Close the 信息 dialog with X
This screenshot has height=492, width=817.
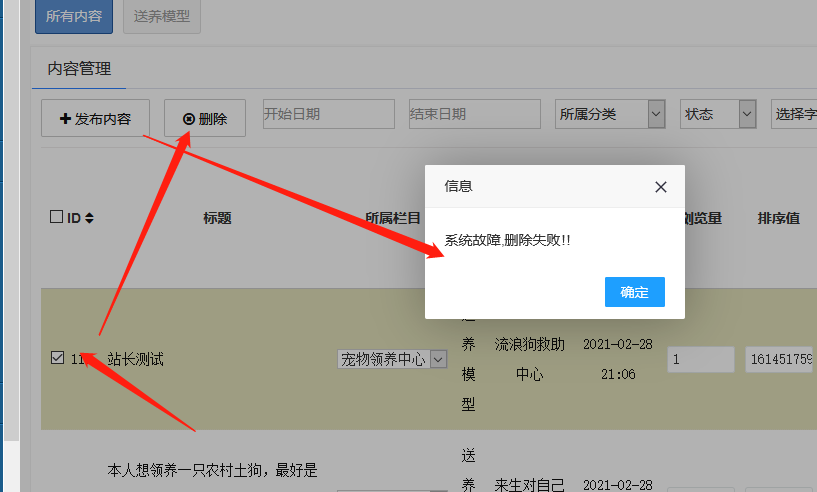660,187
